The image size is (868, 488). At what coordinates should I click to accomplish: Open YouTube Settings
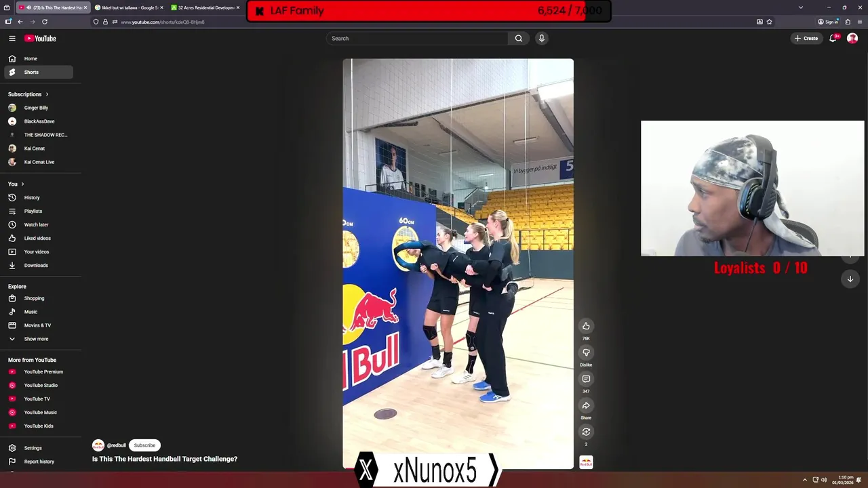coord(39,448)
